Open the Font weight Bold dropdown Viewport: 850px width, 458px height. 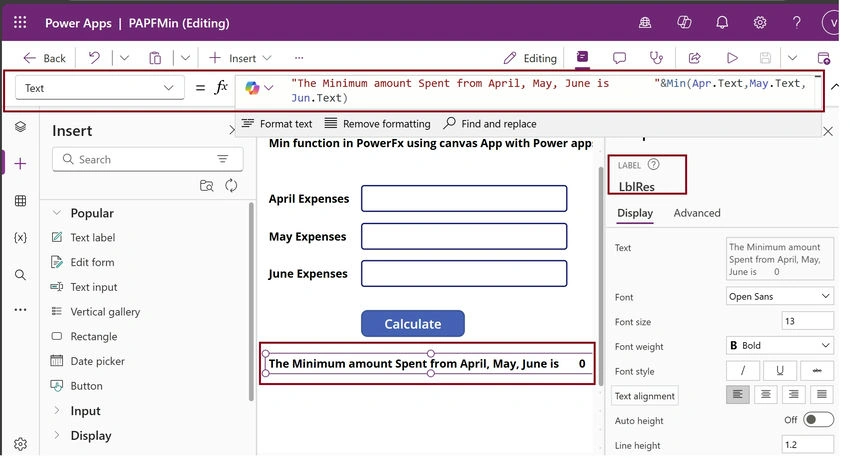click(x=779, y=345)
